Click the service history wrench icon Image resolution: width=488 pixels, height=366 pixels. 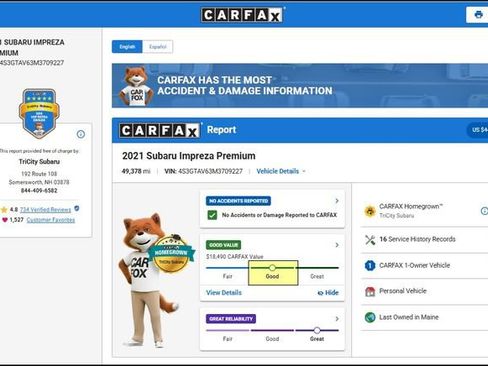click(370, 240)
